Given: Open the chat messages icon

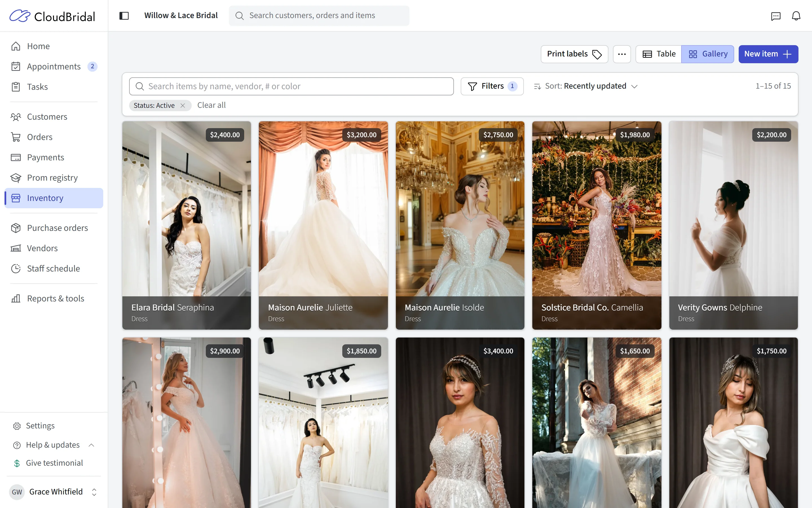Looking at the screenshot, I should pyautogui.click(x=775, y=16).
